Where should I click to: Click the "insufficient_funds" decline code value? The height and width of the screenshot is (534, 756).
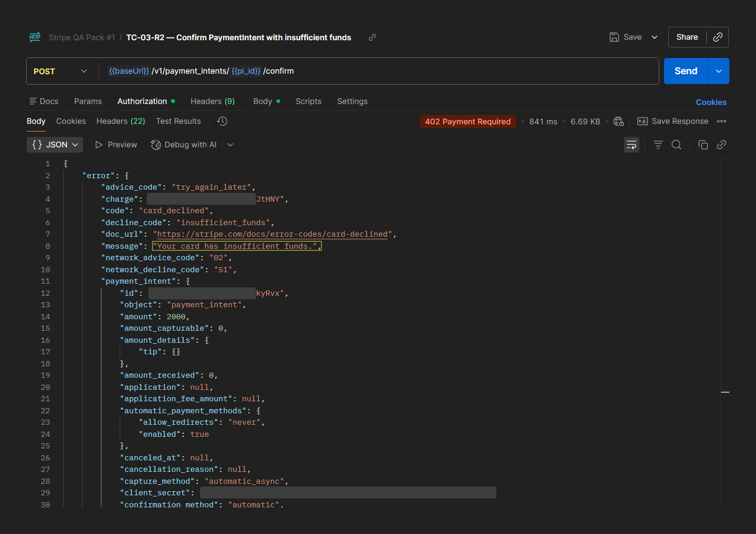[223, 223]
